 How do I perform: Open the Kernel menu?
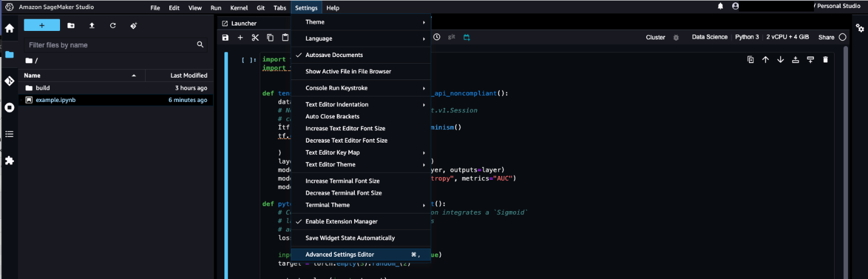239,8
